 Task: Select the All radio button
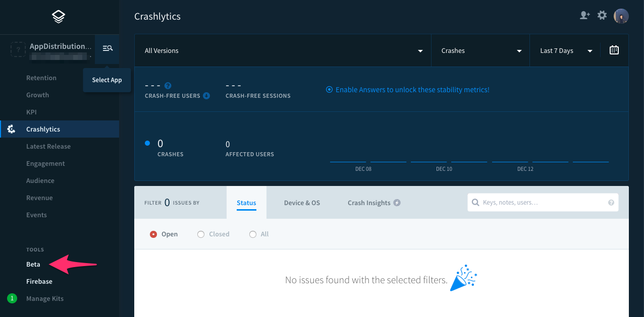(253, 234)
